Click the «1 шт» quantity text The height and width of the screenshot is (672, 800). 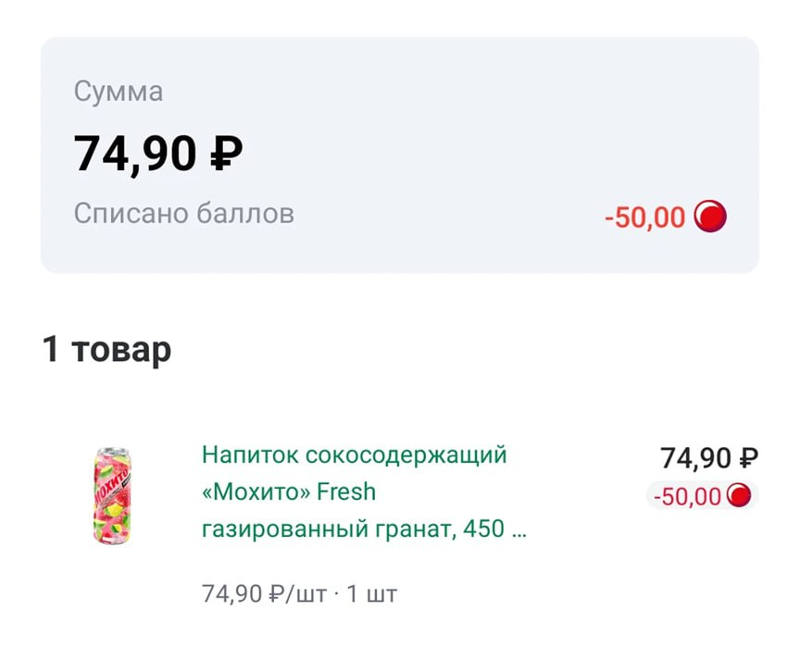pos(371,593)
